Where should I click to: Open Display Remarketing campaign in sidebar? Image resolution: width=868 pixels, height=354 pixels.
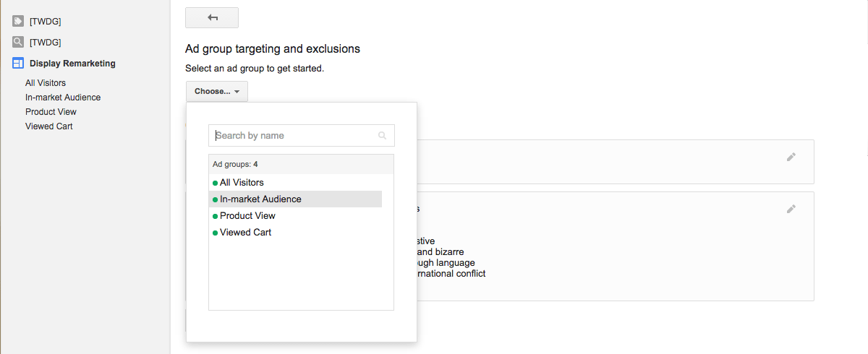coord(72,64)
